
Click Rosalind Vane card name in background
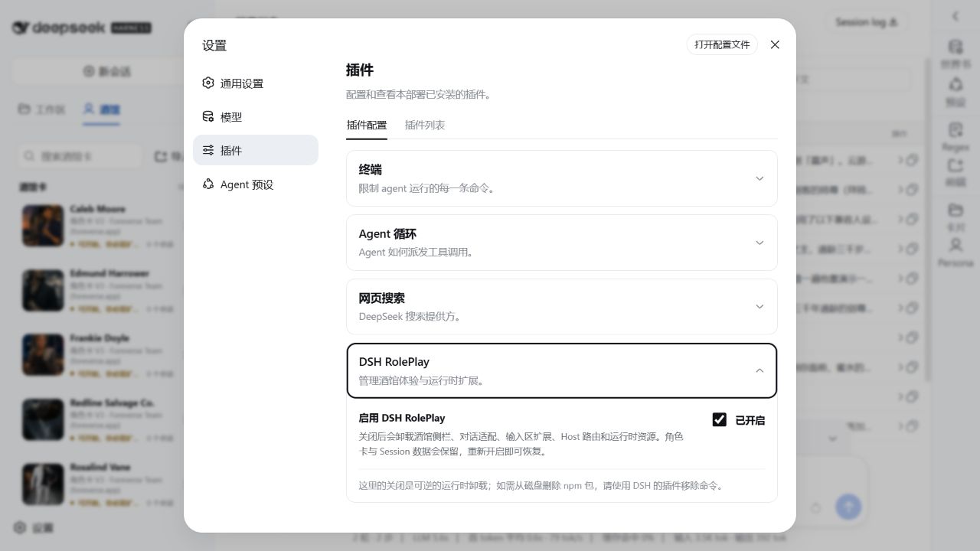[x=100, y=467]
